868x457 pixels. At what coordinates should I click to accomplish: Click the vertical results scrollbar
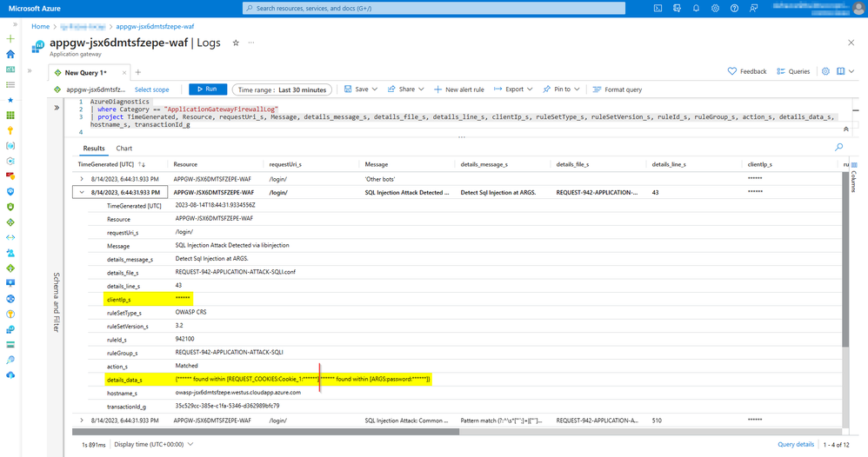point(845,259)
